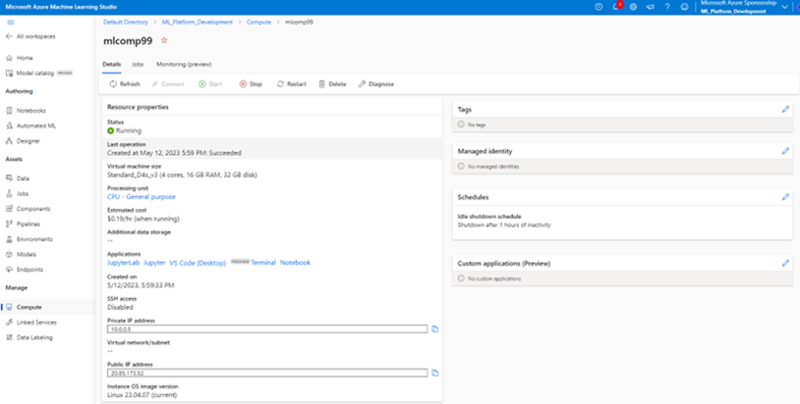Switch to the Jobs tab
The height and width of the screenshot is (404, 800).
point(138,64)
